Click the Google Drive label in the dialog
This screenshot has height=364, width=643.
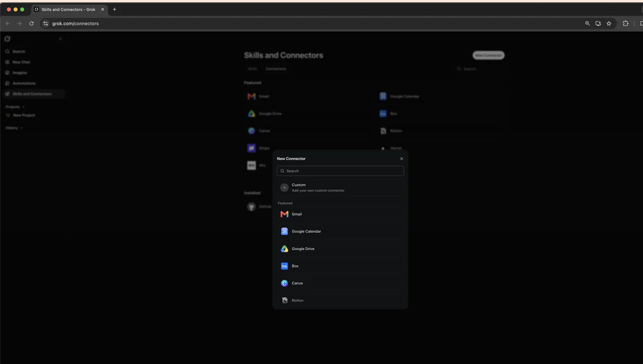point(303,249)
